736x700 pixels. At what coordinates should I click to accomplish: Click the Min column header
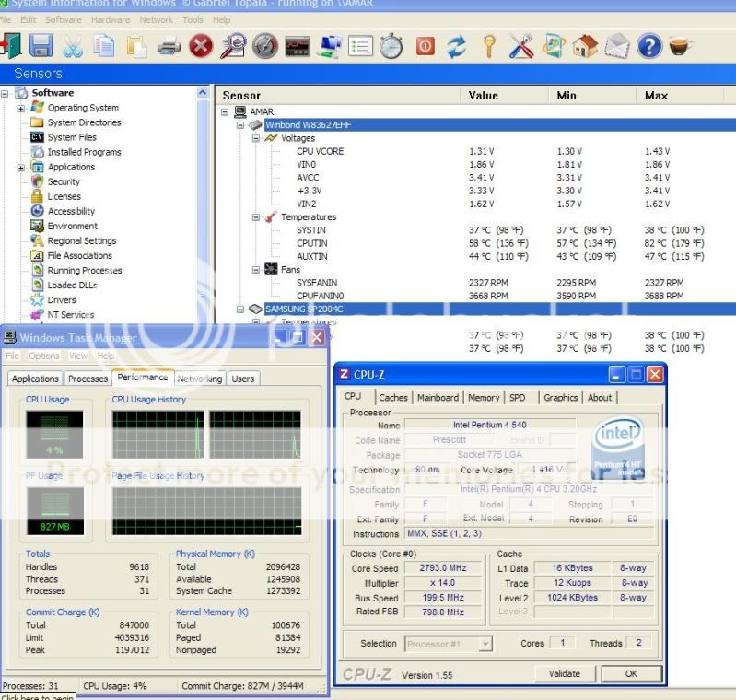(592, 95)
